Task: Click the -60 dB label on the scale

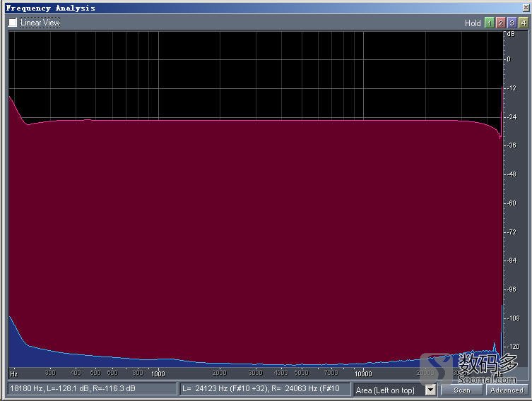Action: [x=511, y=203]
